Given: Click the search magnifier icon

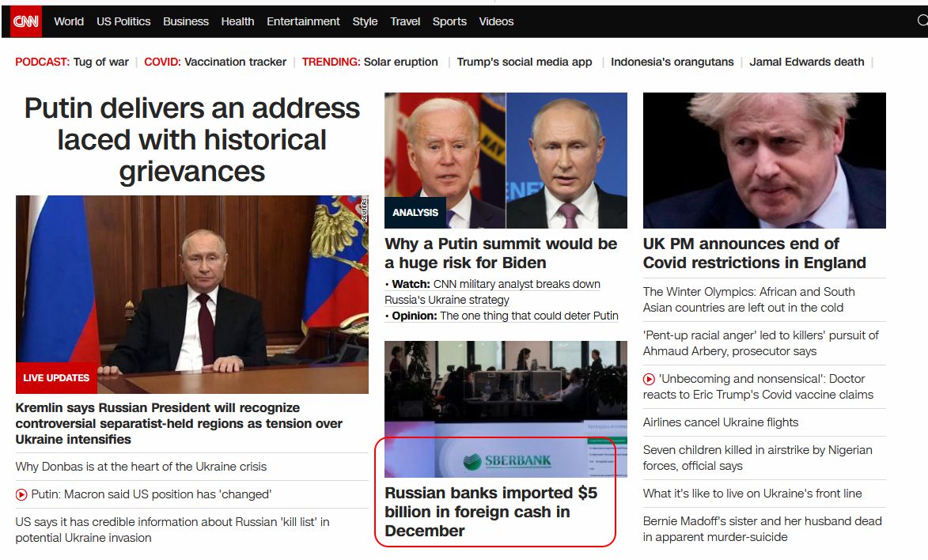Looking at the screenshot, I should click(x=922, y=21).
